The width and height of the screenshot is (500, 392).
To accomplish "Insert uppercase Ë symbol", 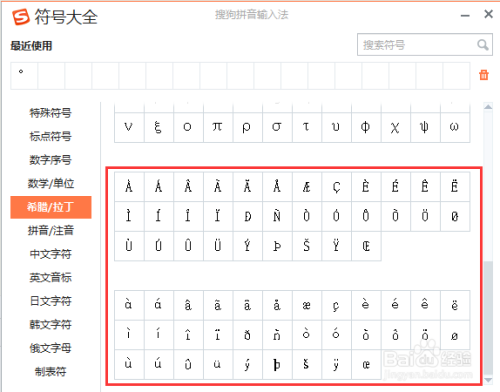I will pos(455,187).
